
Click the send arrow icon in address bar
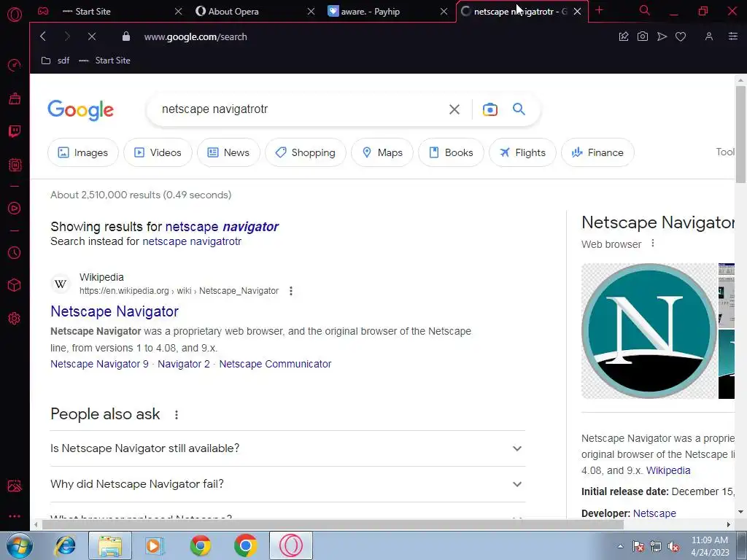click(x=662, y=36)
